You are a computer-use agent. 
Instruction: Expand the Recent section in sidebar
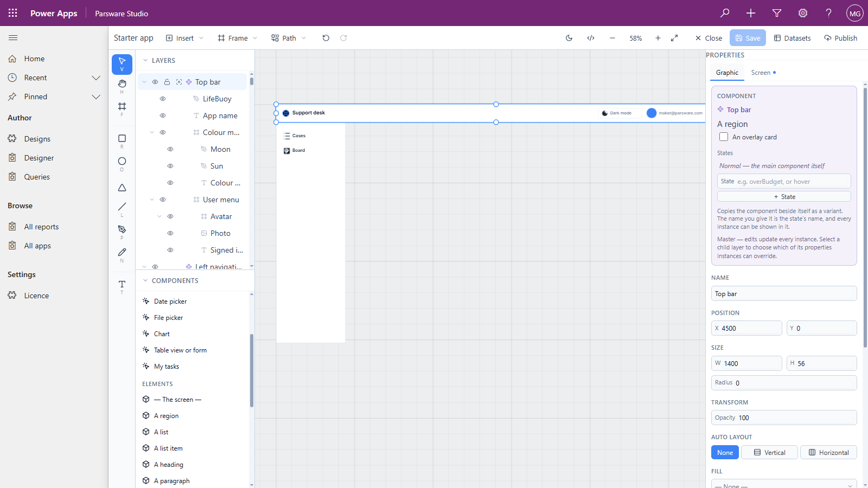coord(96,78)
